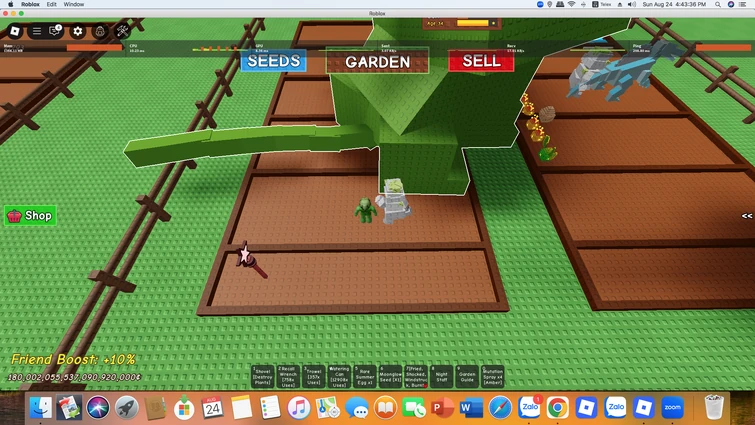755x425 pixels.
Task: Open the Window menu
Action: point(74,4)
